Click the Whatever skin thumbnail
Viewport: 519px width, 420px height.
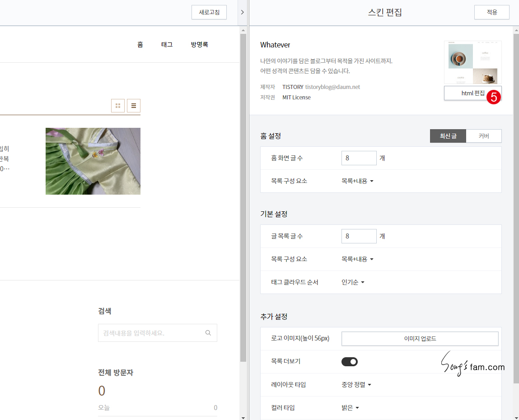[x=472, y=62]
